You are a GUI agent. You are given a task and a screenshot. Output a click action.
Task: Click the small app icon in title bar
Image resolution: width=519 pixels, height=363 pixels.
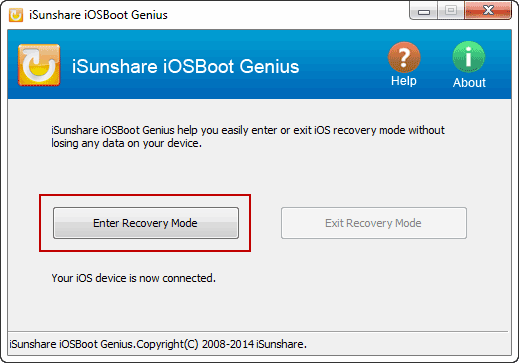pyautogui.click(x=16, y=15)
